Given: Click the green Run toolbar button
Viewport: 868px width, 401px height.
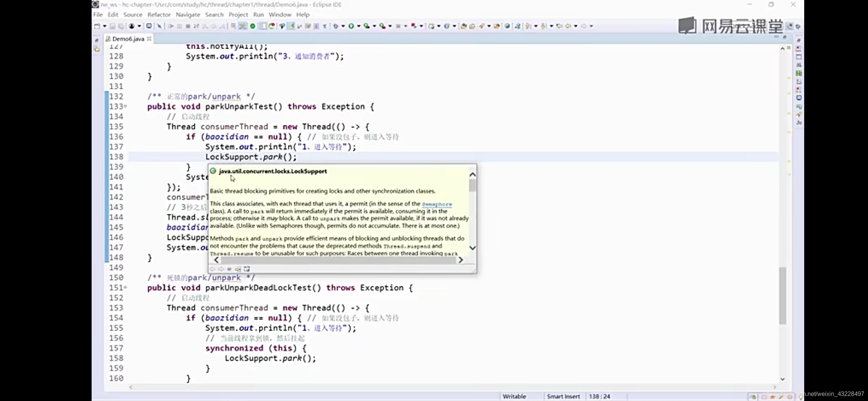Looking at the screenshot, I should [x=351, y=26].
